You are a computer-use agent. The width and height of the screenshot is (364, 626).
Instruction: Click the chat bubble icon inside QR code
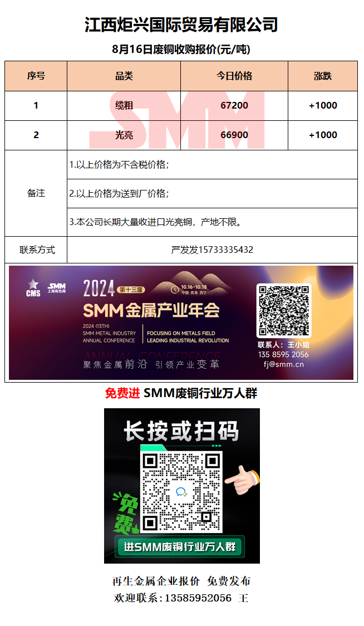[181, 492]
